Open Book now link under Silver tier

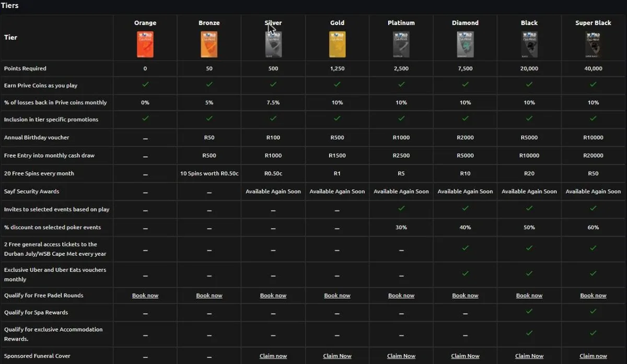(x=273, y=296)
